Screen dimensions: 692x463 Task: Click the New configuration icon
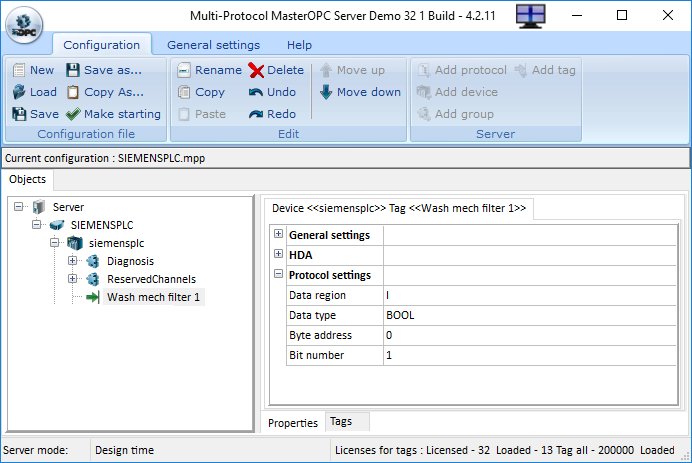(x=19, y=70)
